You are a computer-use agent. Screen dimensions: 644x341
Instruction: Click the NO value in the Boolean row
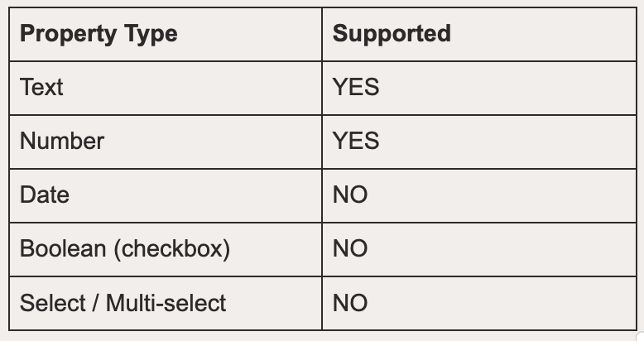350,248
